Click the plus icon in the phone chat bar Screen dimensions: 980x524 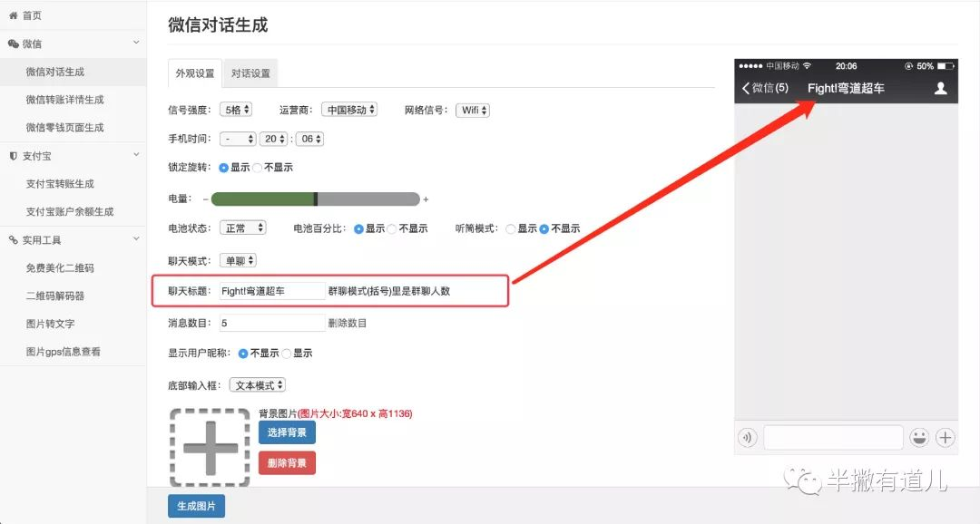[x=946, y=438]
